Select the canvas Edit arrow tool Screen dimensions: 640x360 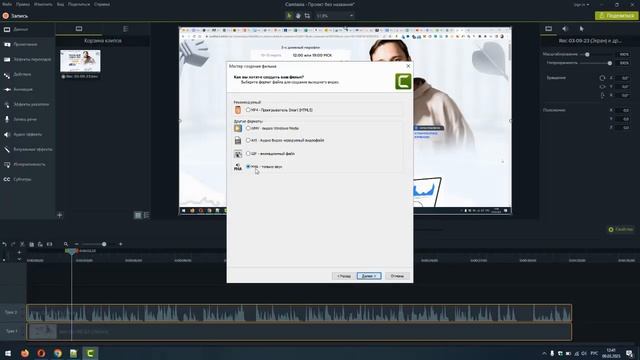pos(289,16)
